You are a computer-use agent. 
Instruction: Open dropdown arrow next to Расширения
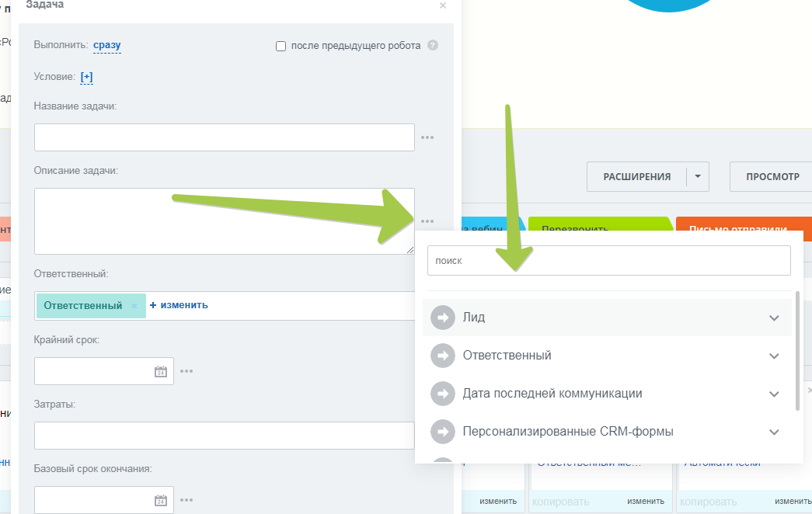(x=698, y=177)
